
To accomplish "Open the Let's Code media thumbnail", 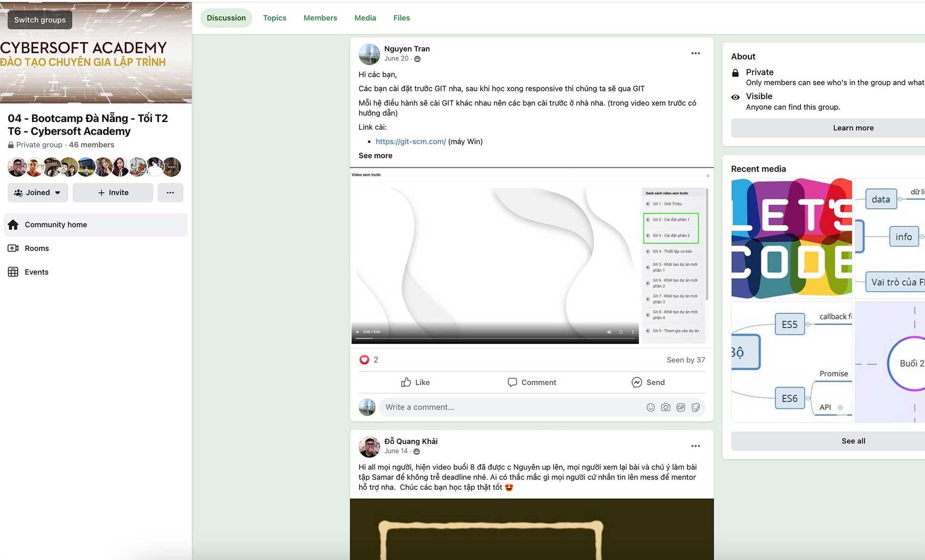I will [x=791, y=238].
